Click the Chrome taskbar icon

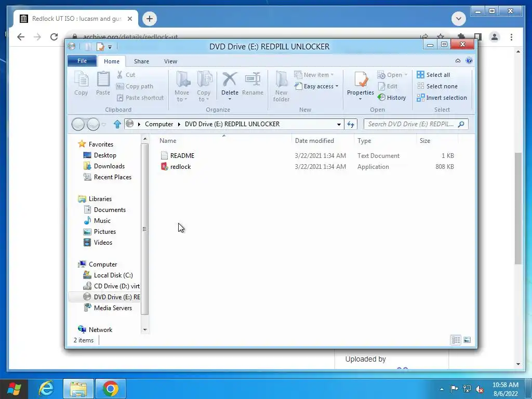(111, 389)
